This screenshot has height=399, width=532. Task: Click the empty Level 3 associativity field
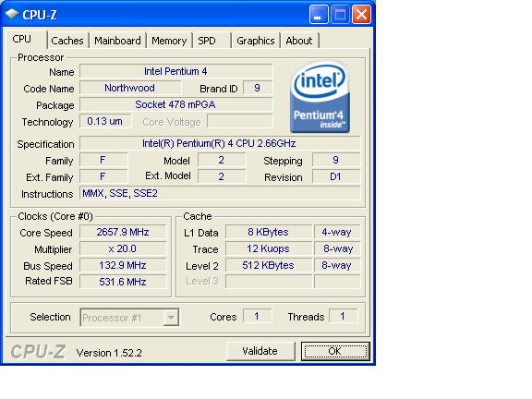click(x=337, y=282)
